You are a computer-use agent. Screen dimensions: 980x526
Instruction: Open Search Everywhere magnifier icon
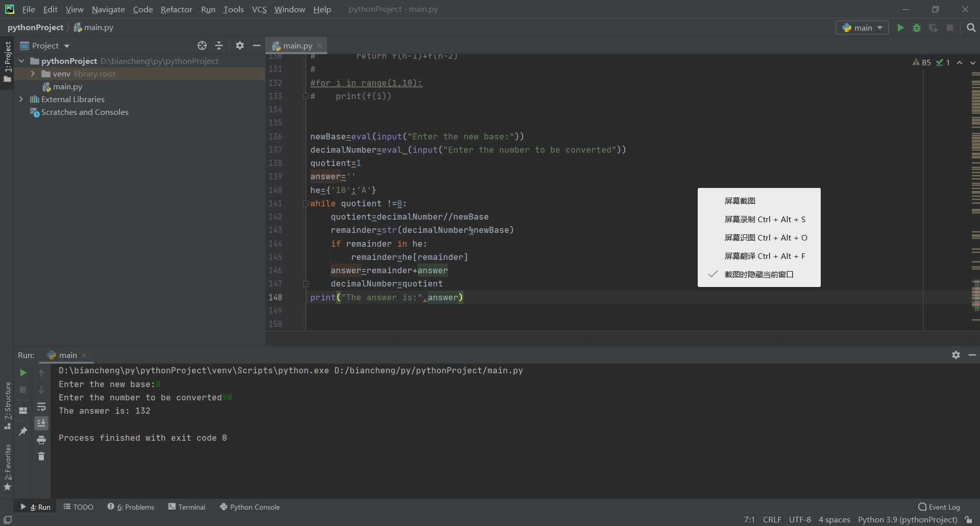(971, 28)
